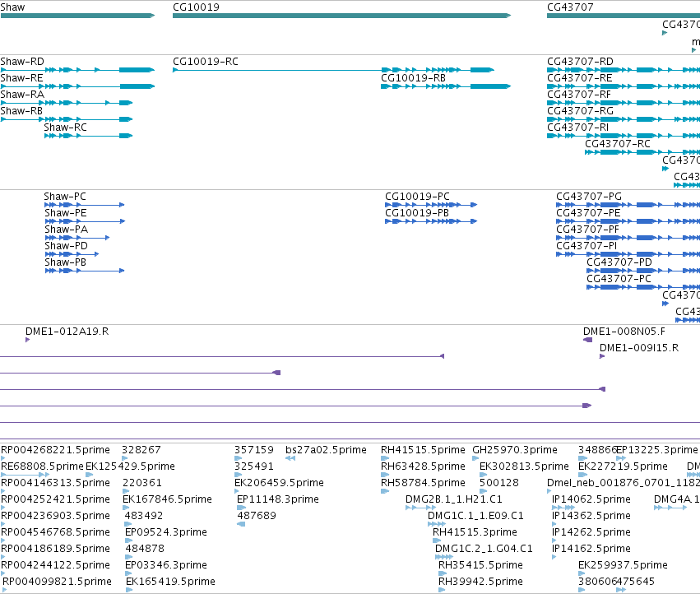This screenshot has width=700, height=594.
Task: Click the EP11148.3prime EST label
Action: pyautogui.click(x=278, y=499)
